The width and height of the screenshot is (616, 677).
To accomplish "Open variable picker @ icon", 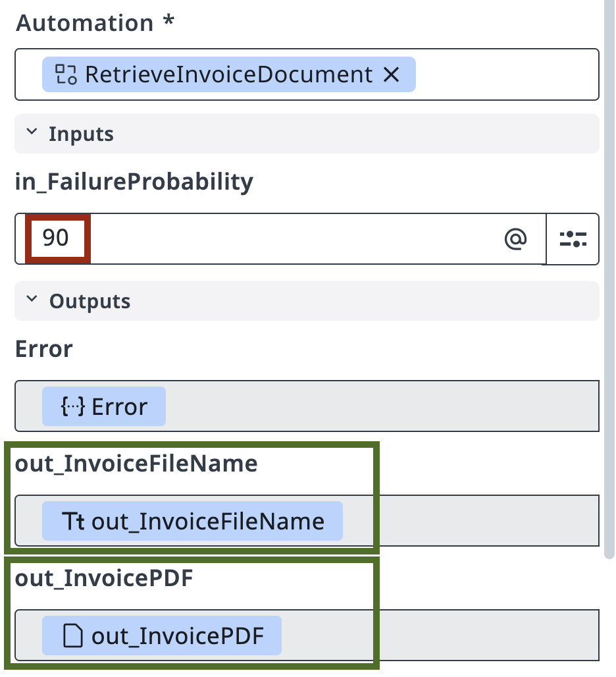I will tap(515, 239).
